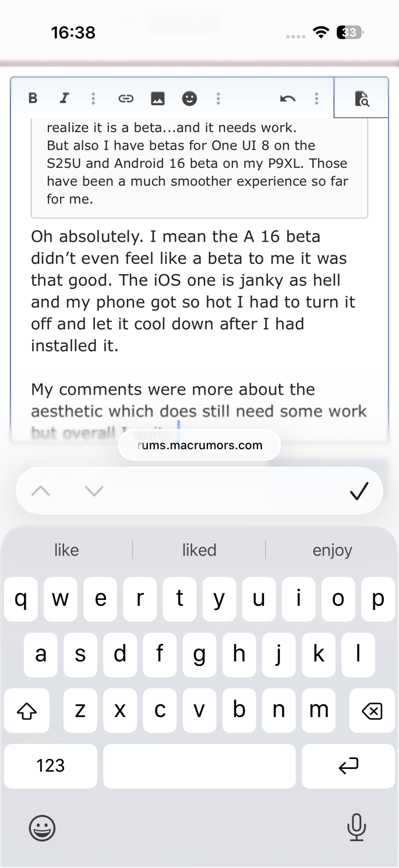The height and width of the screenshot is (868, 399).
Task: Toggle the shift key on keyboard
Action: coord(27,710)
